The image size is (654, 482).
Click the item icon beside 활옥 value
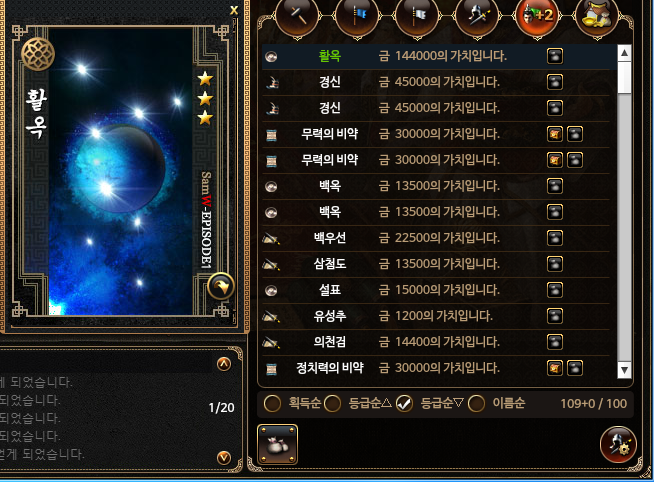pos(555,56)
